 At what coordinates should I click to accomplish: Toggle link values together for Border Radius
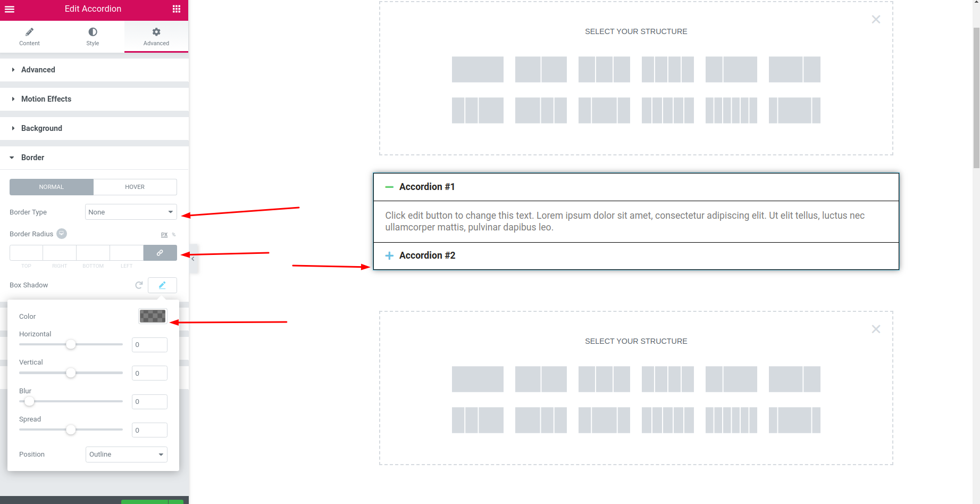(160, 253)
